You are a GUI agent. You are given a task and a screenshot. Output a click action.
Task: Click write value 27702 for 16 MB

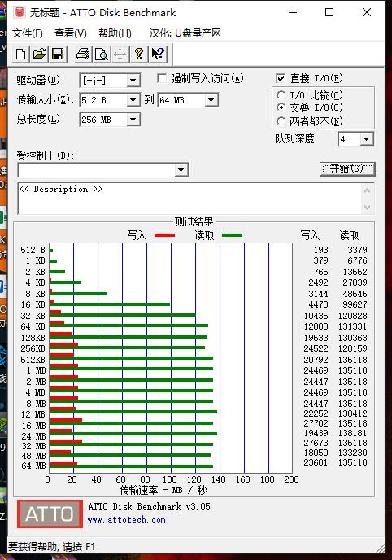pyautogui.click(x=316, y=423)
